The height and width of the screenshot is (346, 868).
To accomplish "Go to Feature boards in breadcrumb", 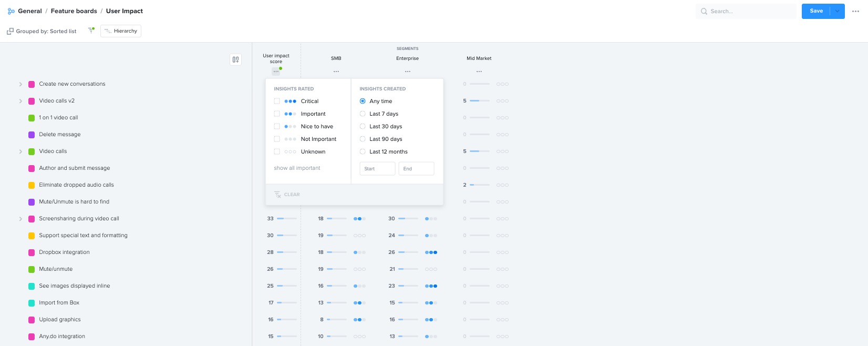I will [74, 11].
